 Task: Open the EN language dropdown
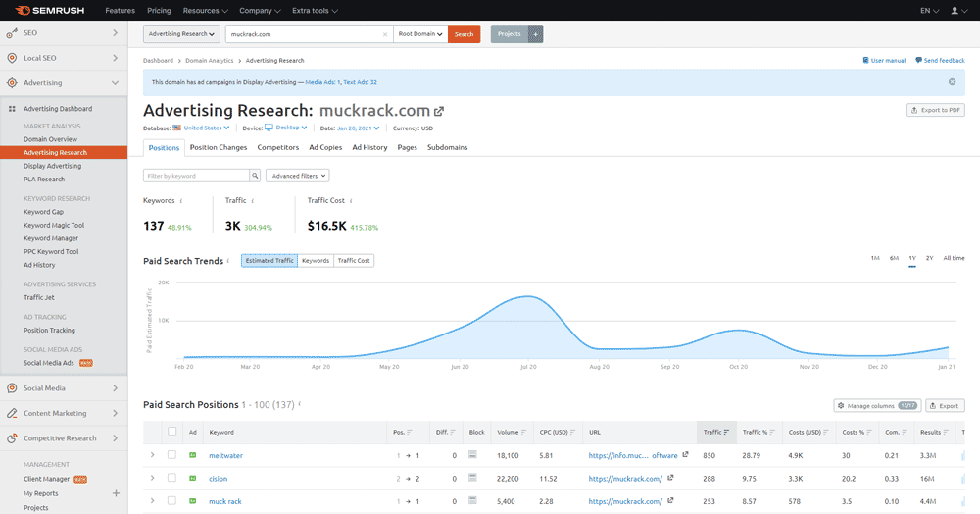(929, 11)
